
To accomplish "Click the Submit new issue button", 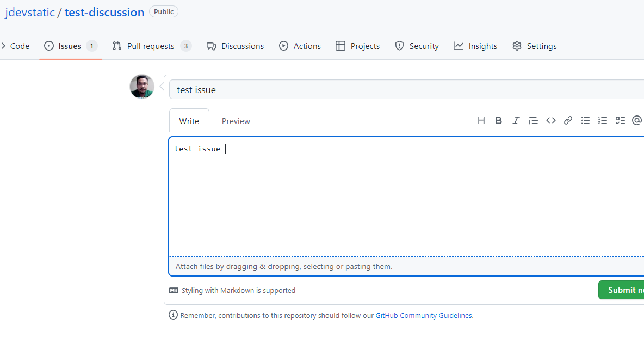I will coord(624,290).
